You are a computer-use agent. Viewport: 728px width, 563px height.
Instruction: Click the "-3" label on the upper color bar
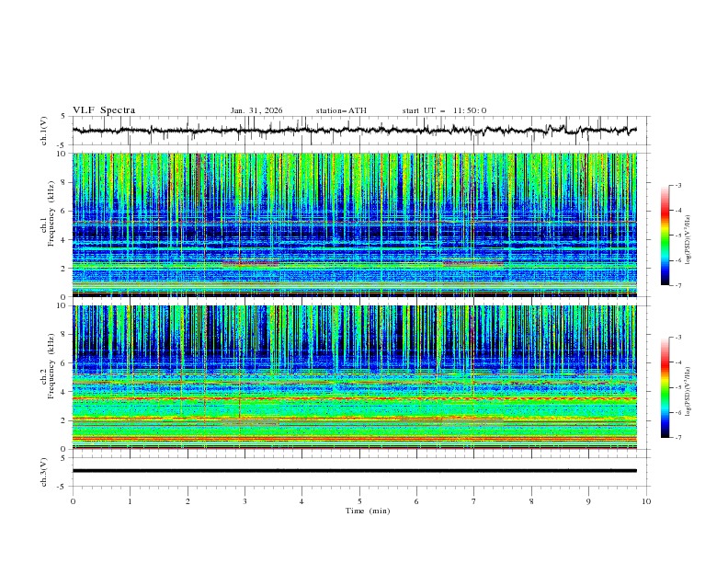point(677,185)
